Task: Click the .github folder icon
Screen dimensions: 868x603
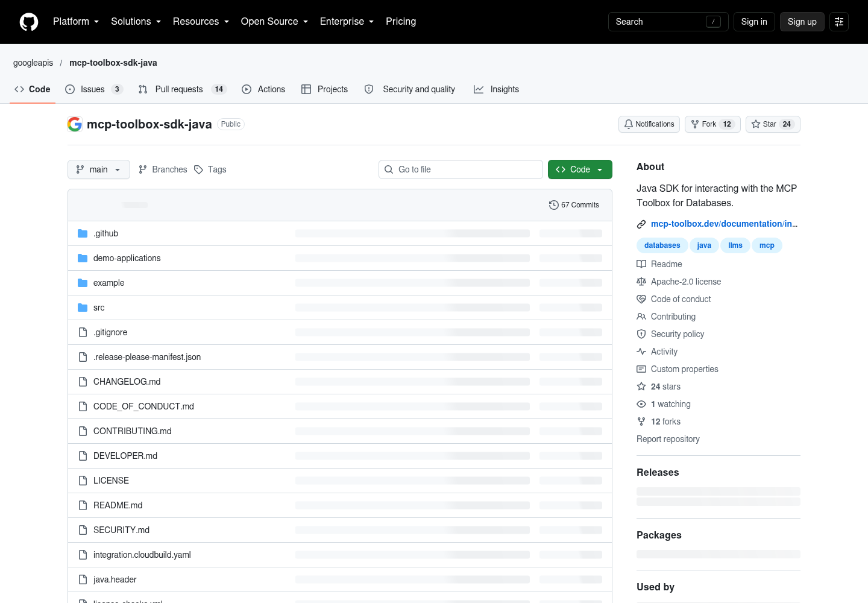Action: tap(83, 233)
